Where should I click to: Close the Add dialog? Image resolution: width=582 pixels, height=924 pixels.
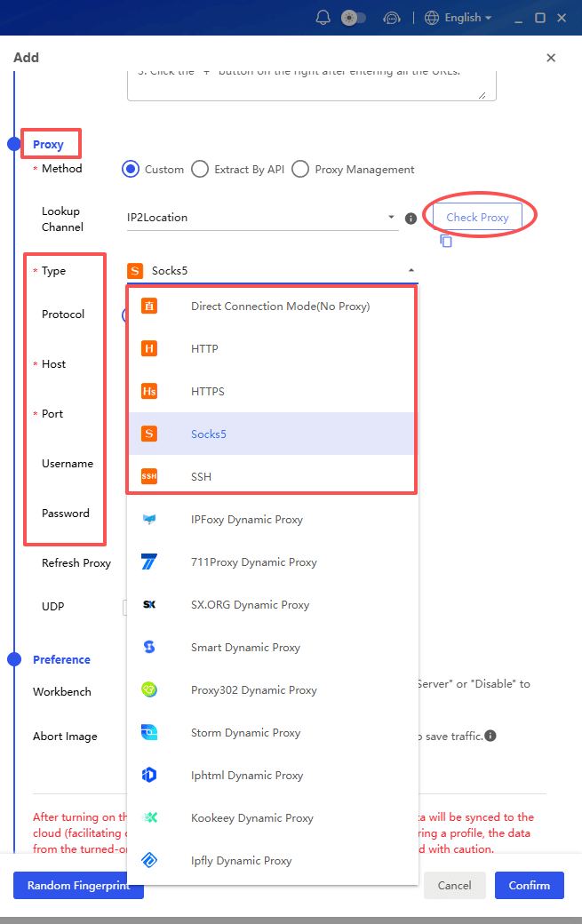point(551,58)
